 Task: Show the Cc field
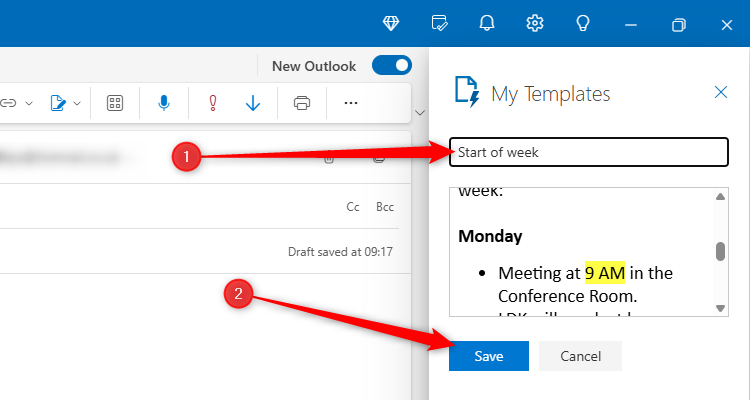pos(353,207)
